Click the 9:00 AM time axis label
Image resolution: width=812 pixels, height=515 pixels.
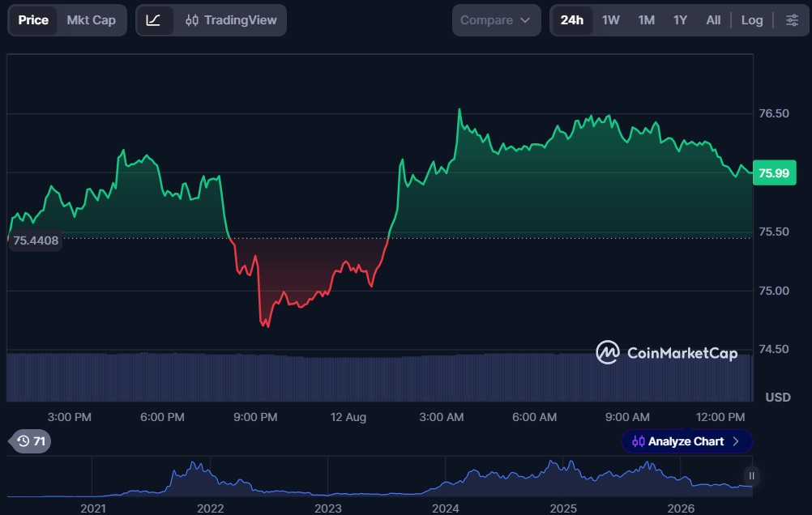click(627, 417)
